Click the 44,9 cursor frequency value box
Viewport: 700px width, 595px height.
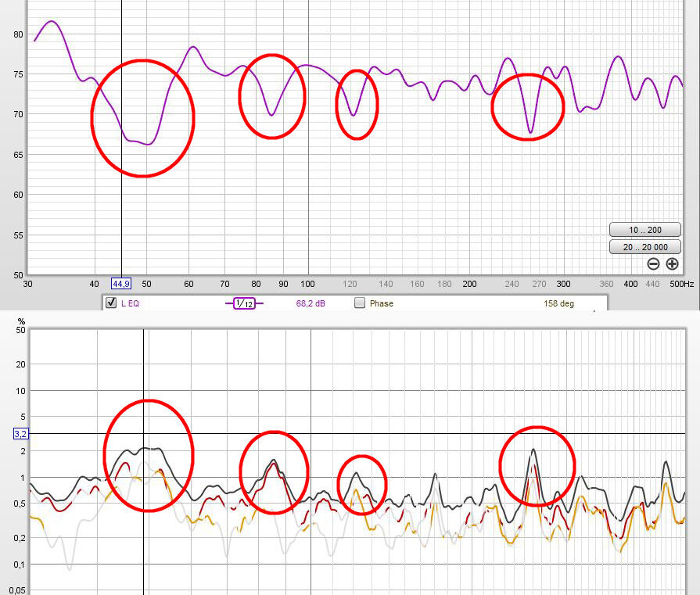(x=121, y=284)
